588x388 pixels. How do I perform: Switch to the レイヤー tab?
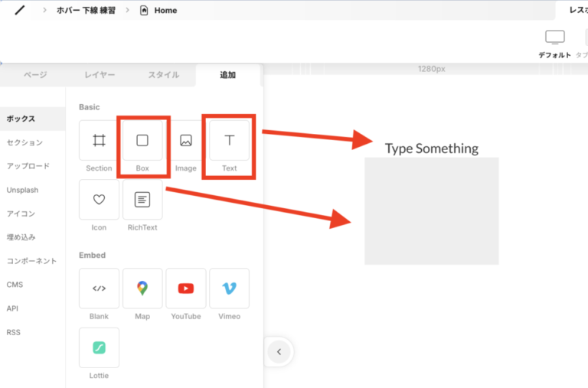pyautogui.click(x=100, y=75)
